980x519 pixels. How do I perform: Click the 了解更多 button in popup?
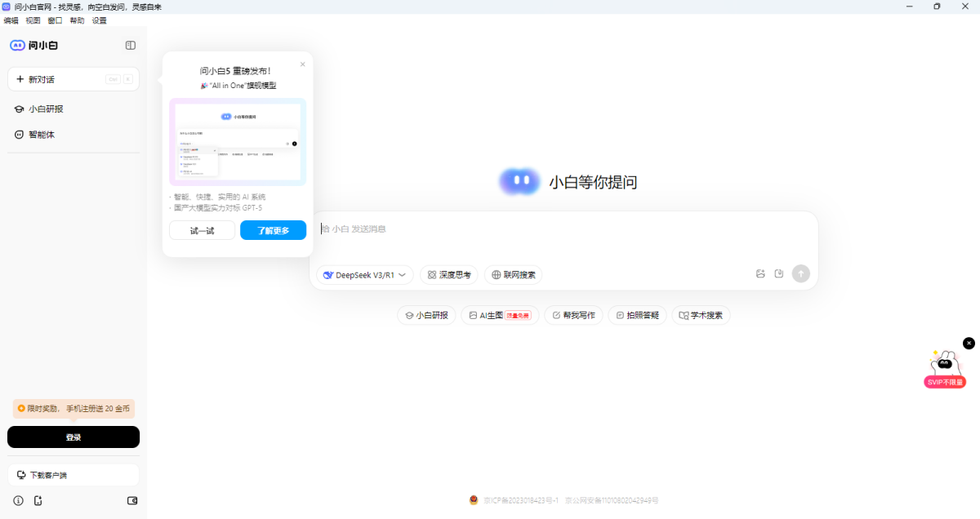[273, 230]
